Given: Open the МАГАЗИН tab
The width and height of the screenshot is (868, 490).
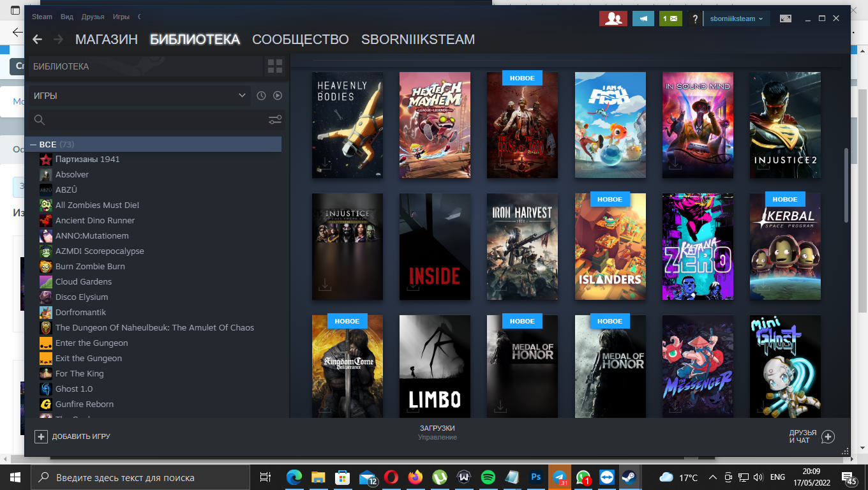Looking at the screenshot, I should click(x=107, y=40).
